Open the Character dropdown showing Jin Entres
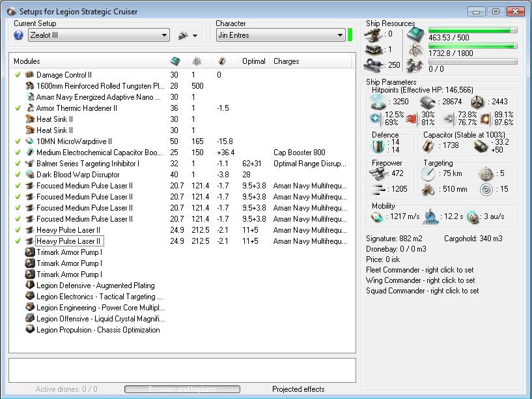532x399 pixels. tap(280, 35)
